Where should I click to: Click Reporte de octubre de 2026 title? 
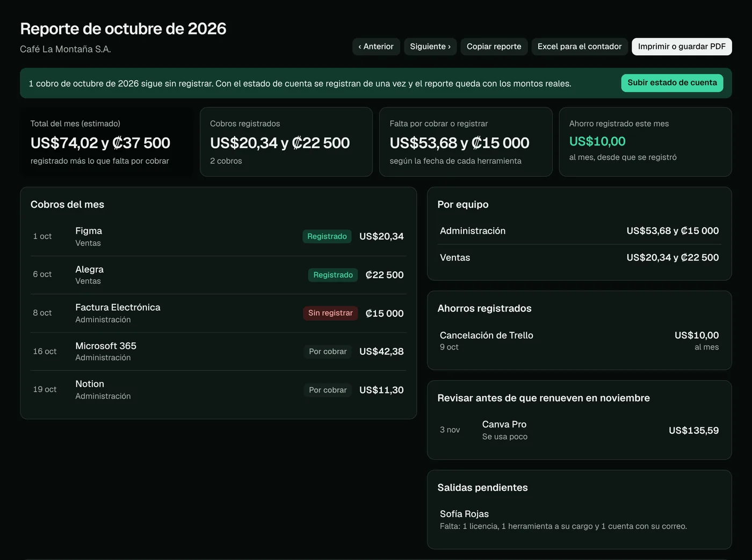click(x=123, y=28)
